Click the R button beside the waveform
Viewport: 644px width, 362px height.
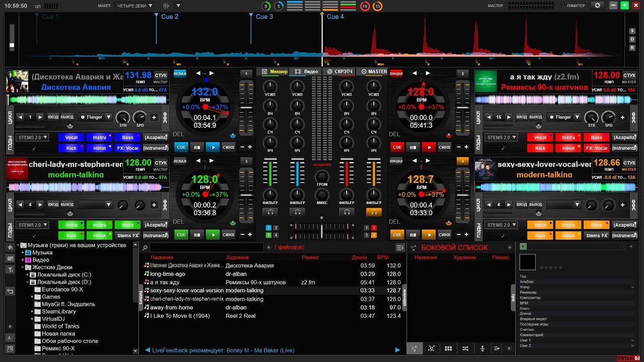click(632, 48)
